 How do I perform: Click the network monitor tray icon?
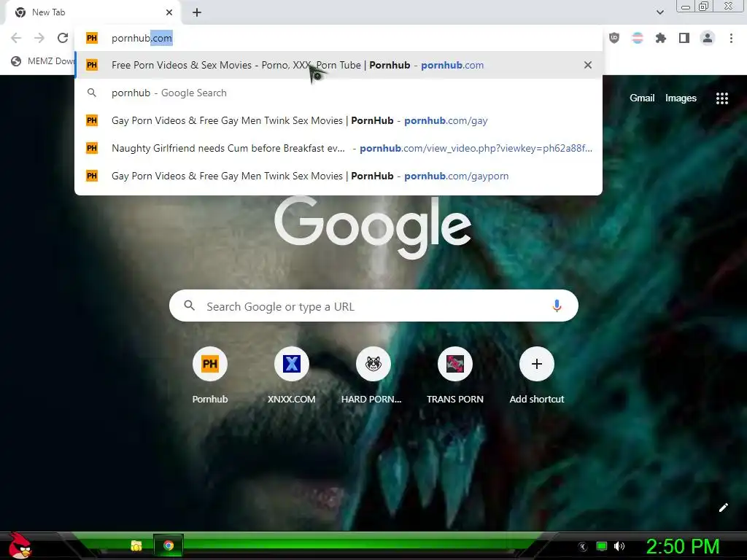[x=602, y=546]
